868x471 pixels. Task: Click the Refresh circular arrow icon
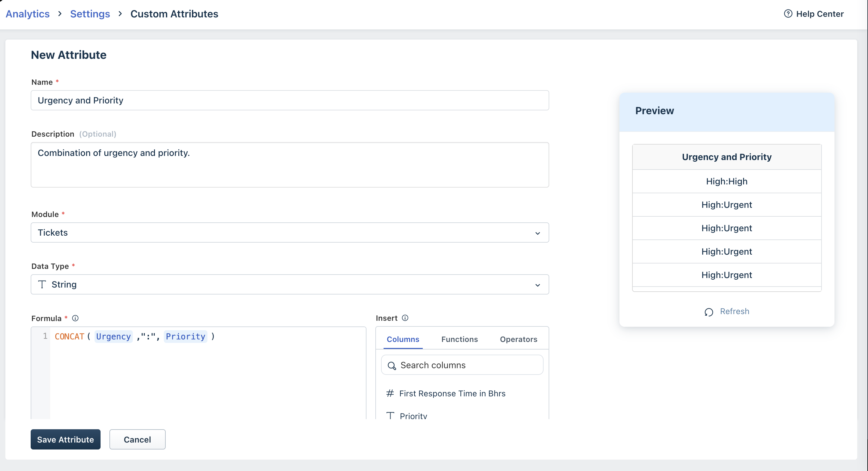[x=709, y=312]
